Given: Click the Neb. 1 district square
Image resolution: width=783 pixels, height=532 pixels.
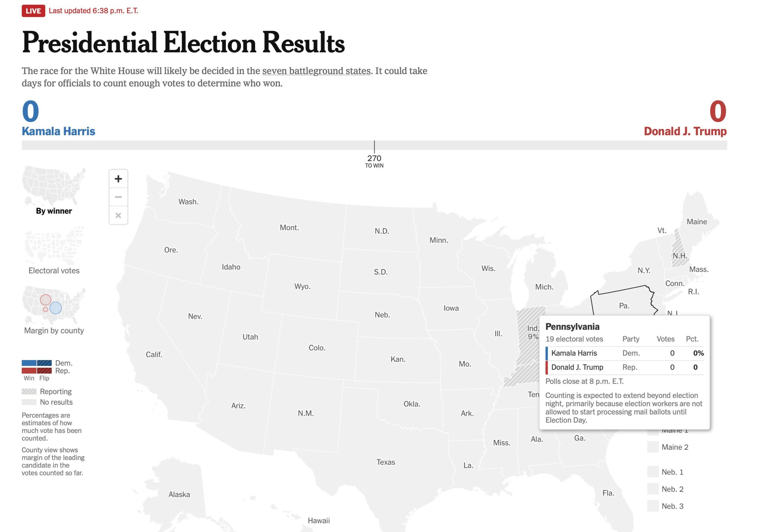Looking at the screenshot, I should pyautogui.click(x=653, y=472).
